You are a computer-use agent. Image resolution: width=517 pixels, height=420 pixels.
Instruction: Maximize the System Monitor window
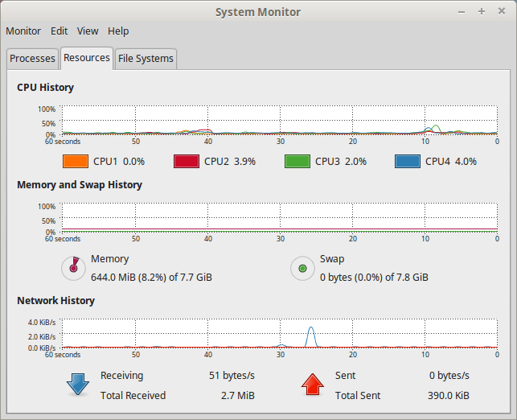[x=482, y=11]
